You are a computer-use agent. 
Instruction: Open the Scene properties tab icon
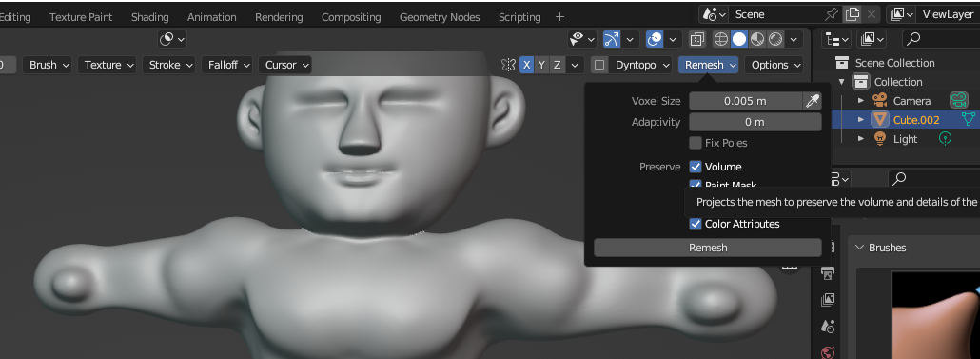pyautogui.click(x=828, y=326)
